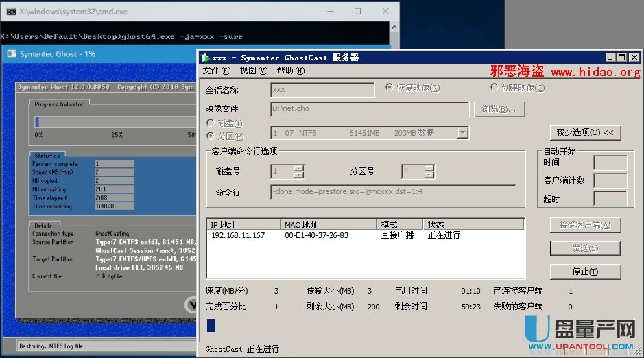Collapse options with 较少选项(O) << button
644x358 pixels.
(585, 132)
